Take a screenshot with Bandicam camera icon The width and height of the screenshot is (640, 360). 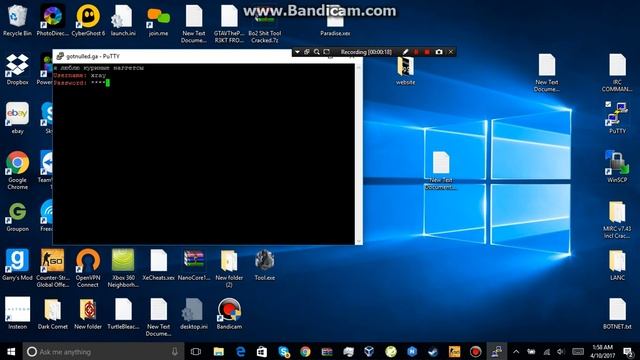(x=439, y=52)
